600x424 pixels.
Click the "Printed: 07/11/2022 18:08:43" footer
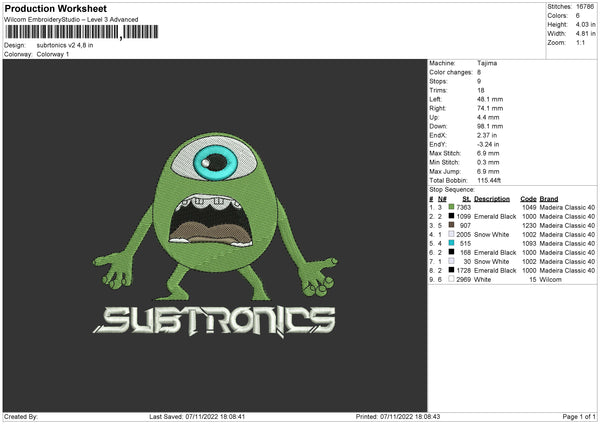point(398,416)
